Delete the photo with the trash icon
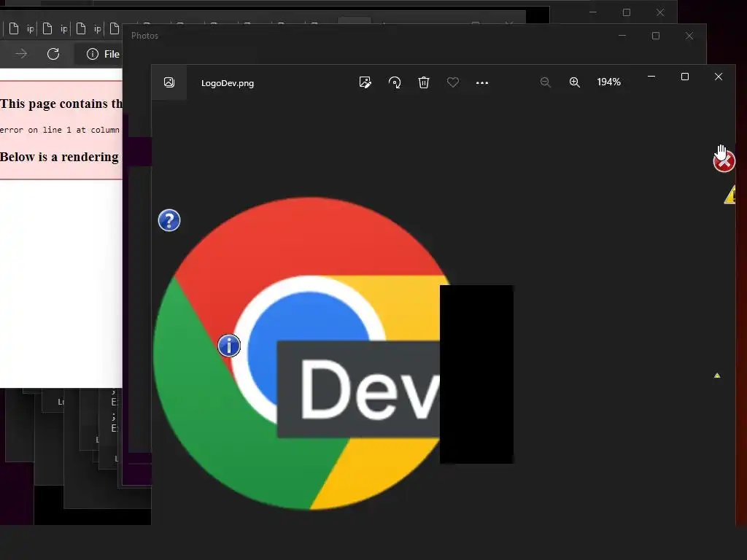Viewport: 747px width, 560px height. tap(424, 82)
